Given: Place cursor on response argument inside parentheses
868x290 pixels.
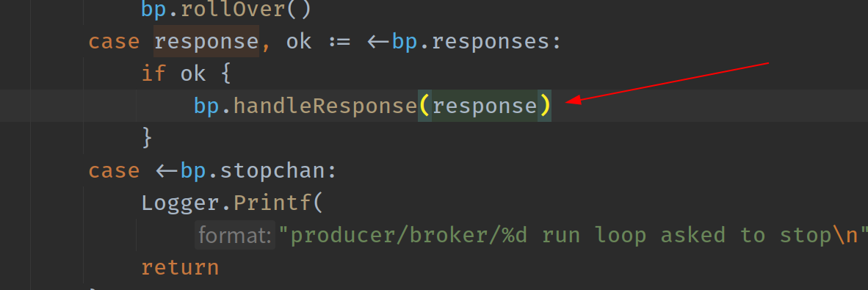Looking at the screenshot, I should click(485, 105).
